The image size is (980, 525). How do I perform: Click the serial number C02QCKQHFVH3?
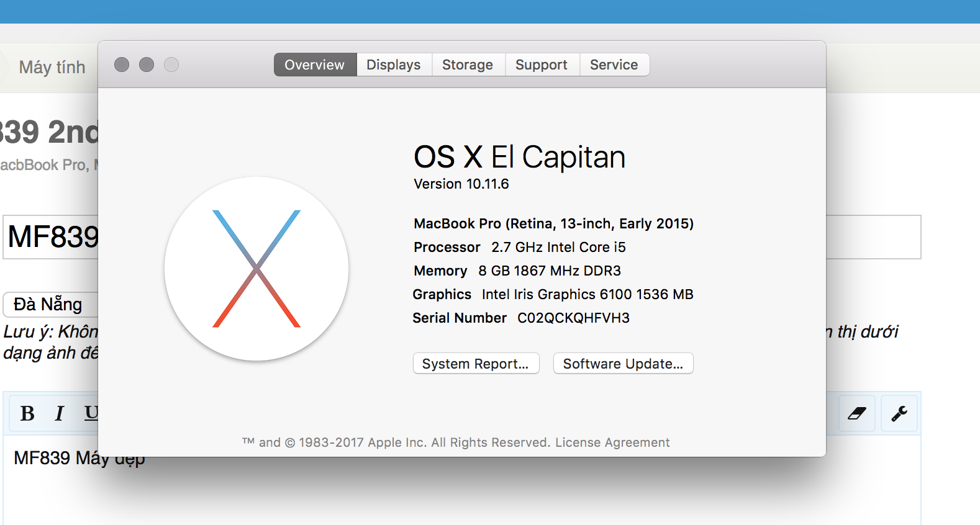pyautogui.click(x=574, y=318)
